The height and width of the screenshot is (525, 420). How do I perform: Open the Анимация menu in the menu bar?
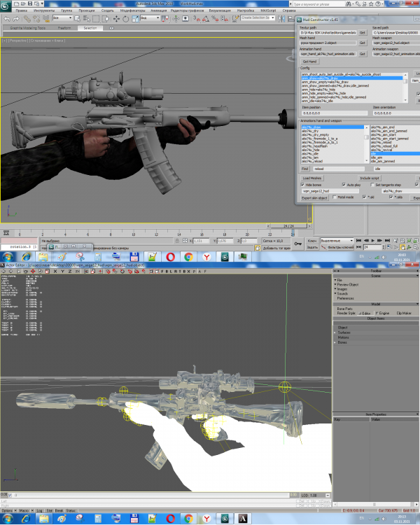[x=158, y=11]
